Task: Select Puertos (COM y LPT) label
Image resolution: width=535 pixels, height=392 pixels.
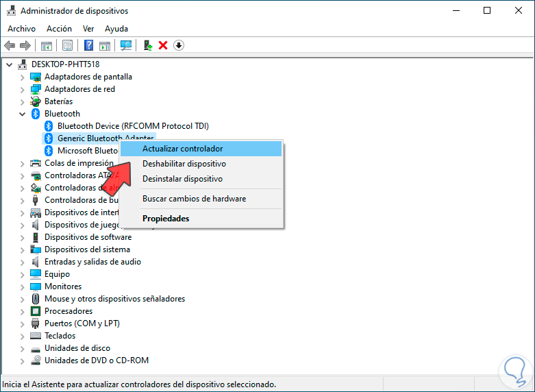Action: click(82, 323)
